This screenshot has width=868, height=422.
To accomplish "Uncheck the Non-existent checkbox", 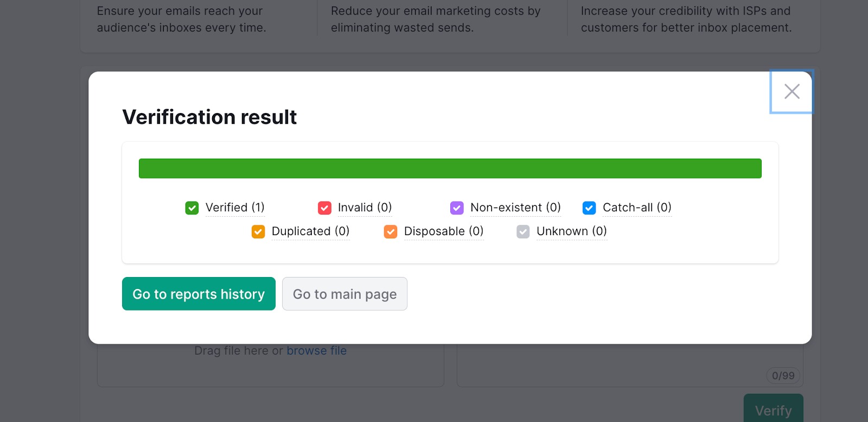I will [457, 207].
